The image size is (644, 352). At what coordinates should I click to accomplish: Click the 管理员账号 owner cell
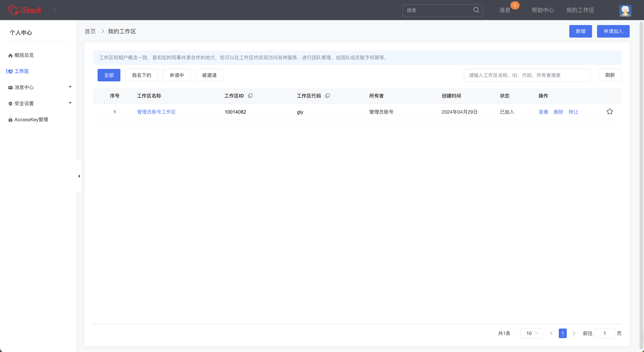coord(381,112)
